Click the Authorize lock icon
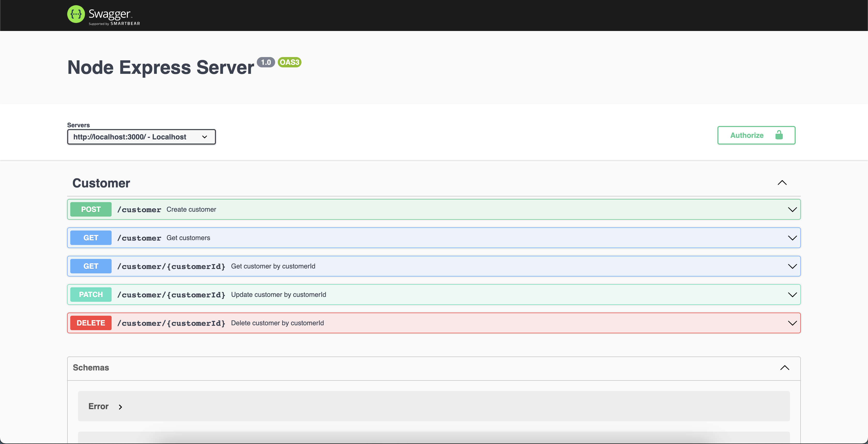 click(779, 135)
